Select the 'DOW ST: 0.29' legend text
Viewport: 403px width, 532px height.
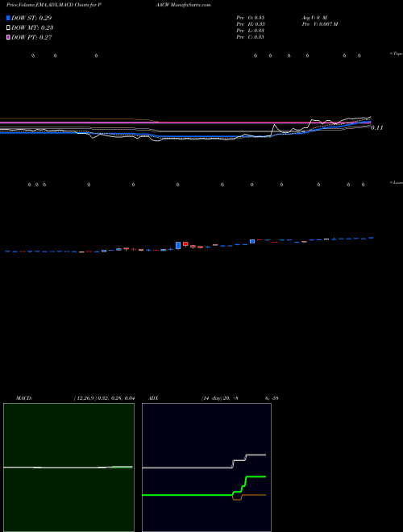(31, 18)
